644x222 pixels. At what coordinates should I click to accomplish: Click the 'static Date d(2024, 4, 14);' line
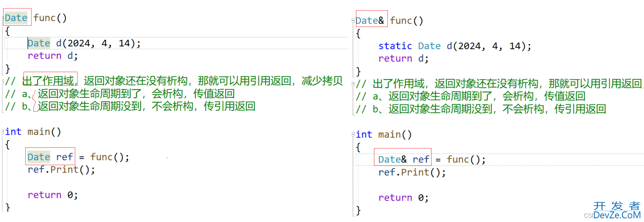[x=455, y=46]
